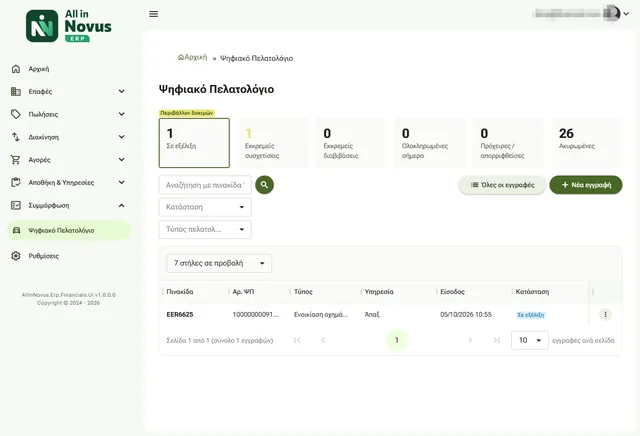The height and width of the screenshot is (436, 640).
Task: Toggle the hamburger menu icon
Action: pos(153,14)
